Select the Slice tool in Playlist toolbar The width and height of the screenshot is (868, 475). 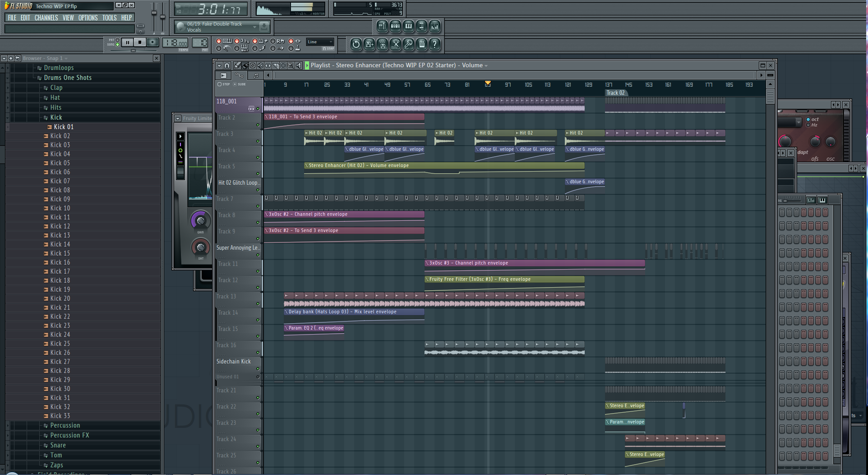pyautogui.click(x=276, y=65)
